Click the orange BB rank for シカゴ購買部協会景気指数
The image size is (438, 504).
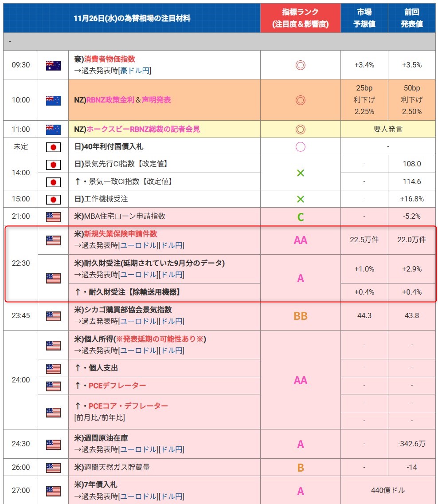pos(300,316)
